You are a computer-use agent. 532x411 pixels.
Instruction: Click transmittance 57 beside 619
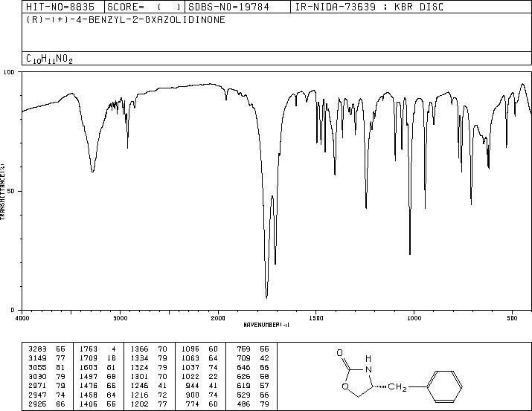point(264,386)
